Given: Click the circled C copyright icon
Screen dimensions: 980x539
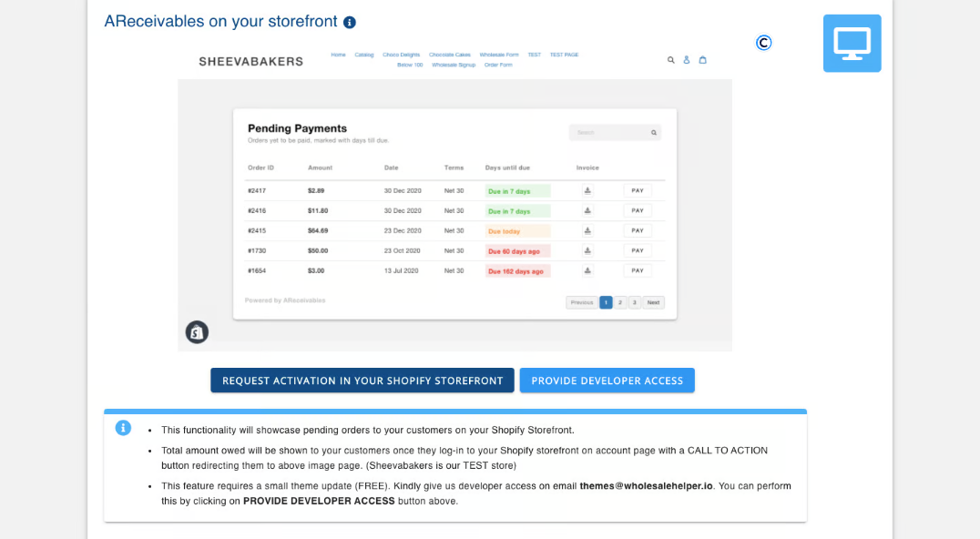Looking at the screenshot, I should pyautogui.click(x=763, y=43).
